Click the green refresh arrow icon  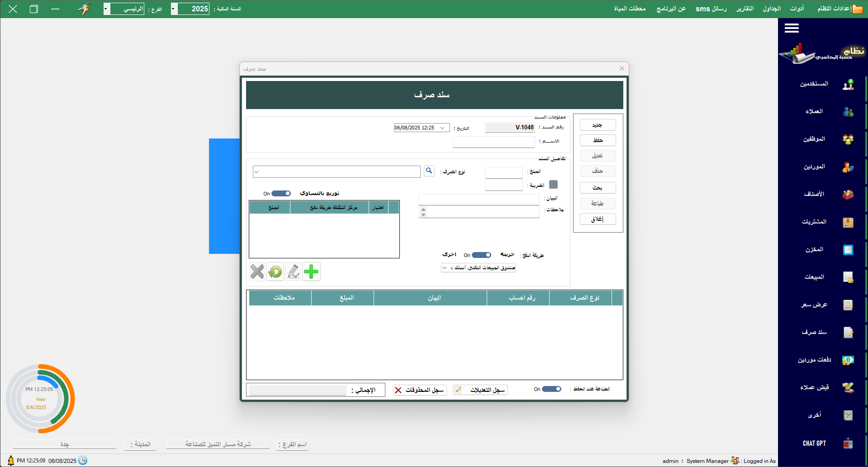tap(275, 272)
